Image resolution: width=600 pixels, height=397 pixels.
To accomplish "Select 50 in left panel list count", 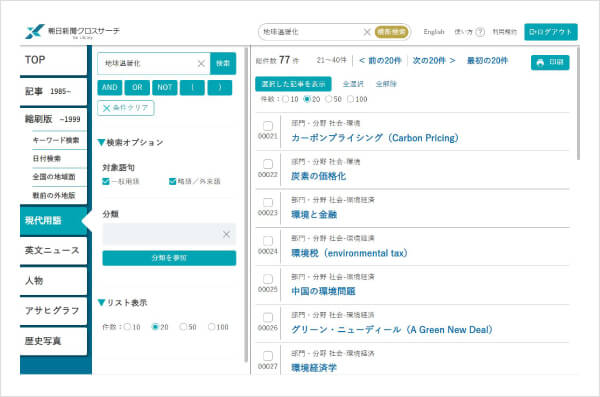I will [183, 327].
